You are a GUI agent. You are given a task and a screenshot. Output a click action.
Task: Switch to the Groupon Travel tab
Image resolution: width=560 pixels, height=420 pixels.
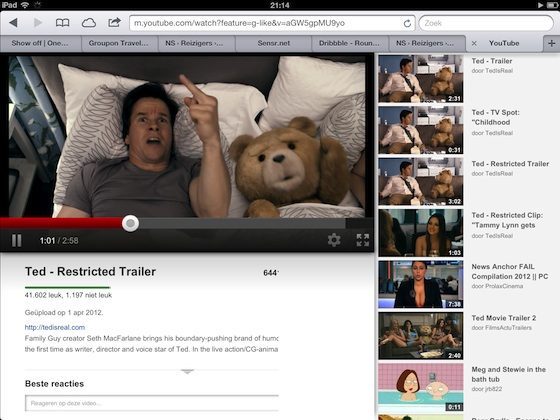click(119, 43)
